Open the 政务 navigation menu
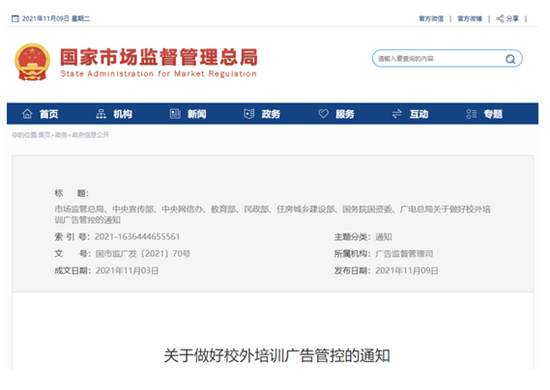This screenshot has height=390, width=550. point(271,114)
